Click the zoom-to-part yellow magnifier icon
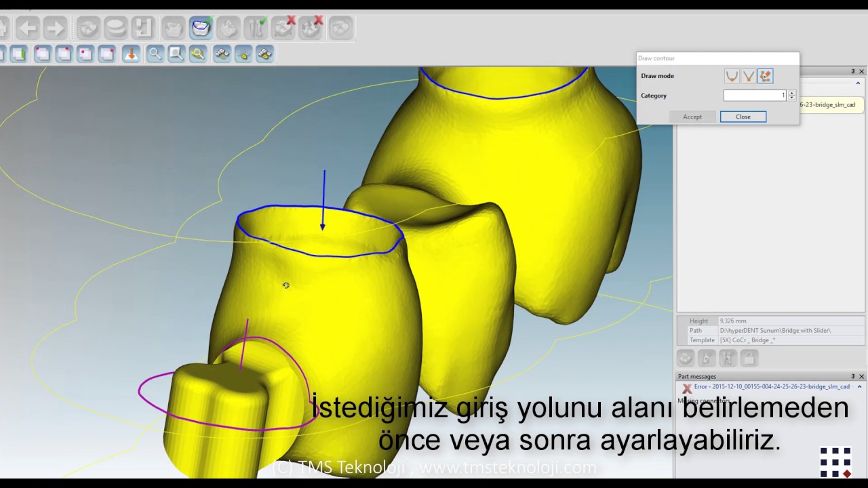This screenshot has width=868, height=488. tap(198, 54)
